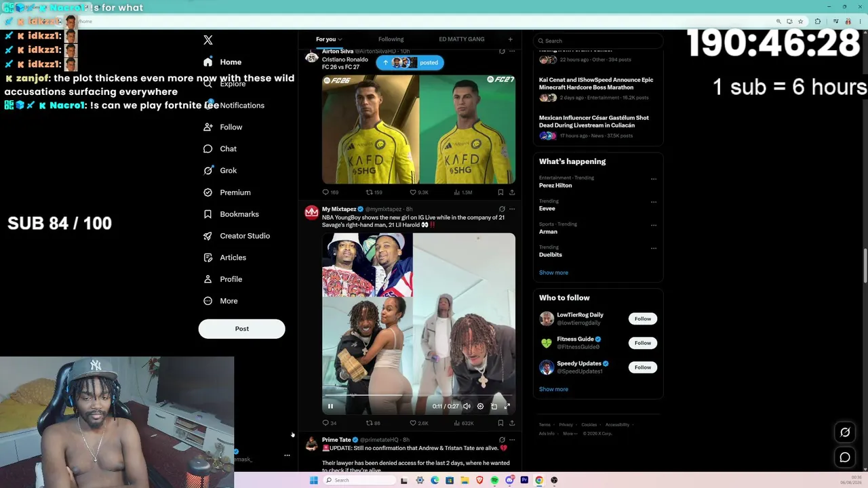
Task: Add a new timeline tab with plus
Action: [x=511, y=39]
